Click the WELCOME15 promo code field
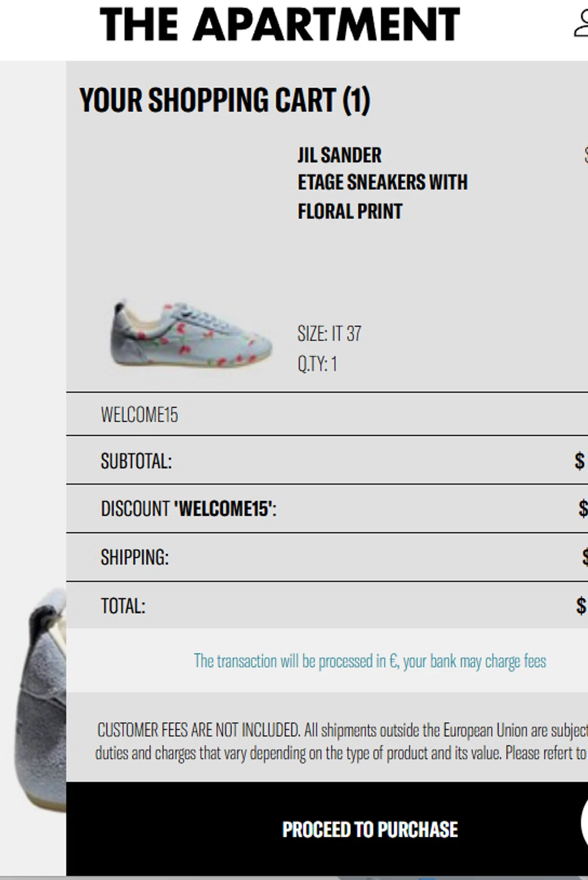 (327, 414)
